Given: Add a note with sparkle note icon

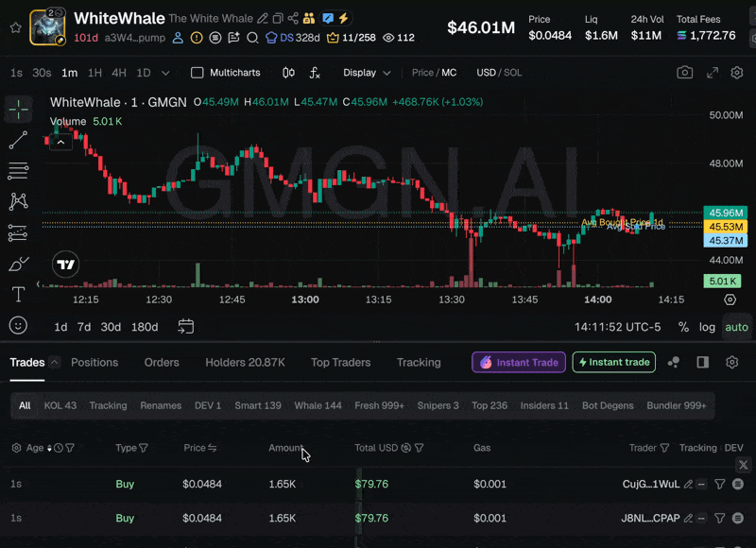Looking at the screenshot, I should pyautogui.click(x=233, y=38).
